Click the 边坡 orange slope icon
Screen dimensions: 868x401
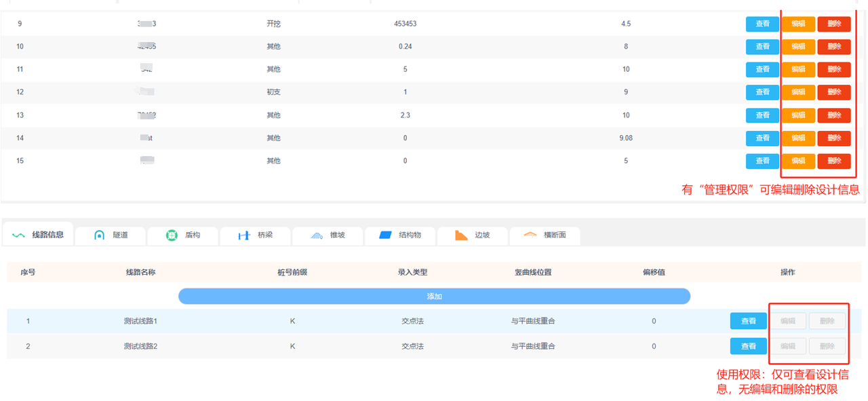[x=461, y=235]
